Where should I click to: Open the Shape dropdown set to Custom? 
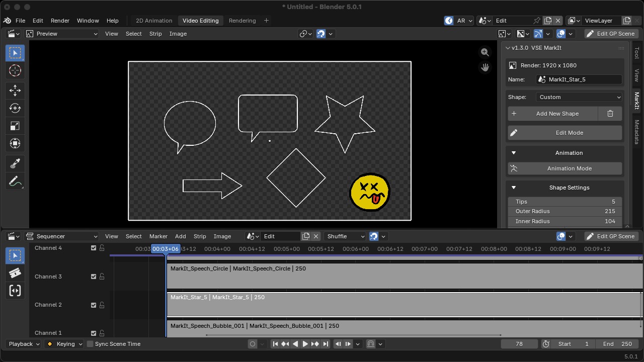pos(580,97)
